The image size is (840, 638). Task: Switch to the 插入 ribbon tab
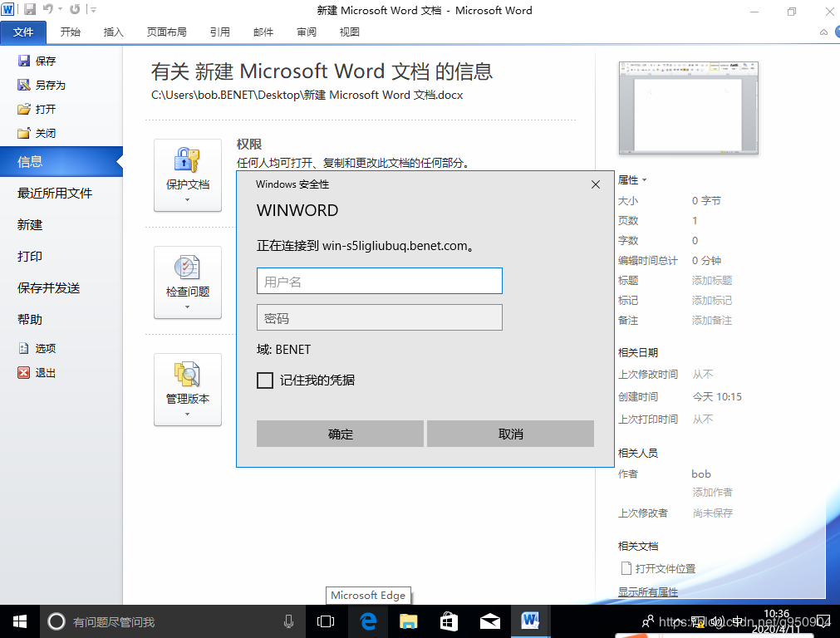point(113,32)
